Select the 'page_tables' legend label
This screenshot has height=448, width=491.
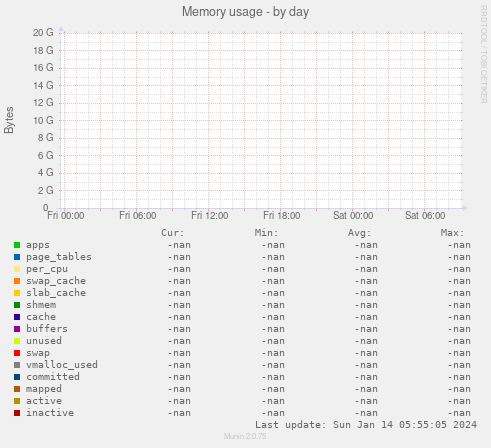click(59, 257)
